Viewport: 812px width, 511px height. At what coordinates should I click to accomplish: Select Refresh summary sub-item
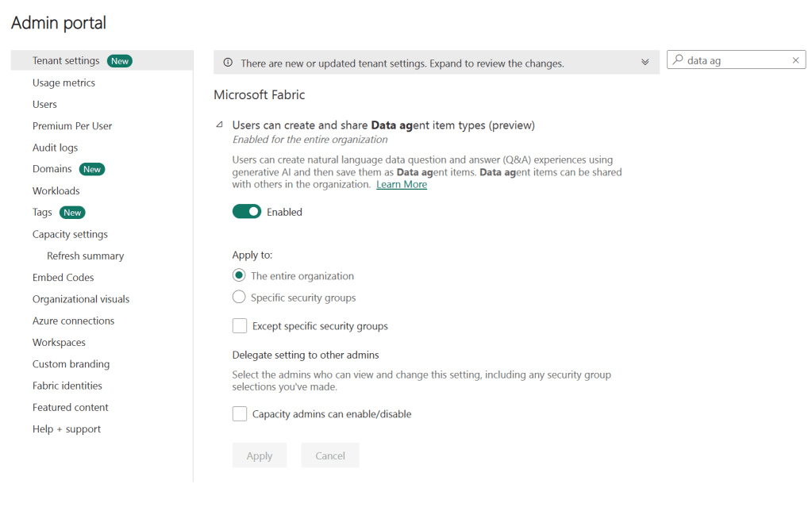pos(85,255)
